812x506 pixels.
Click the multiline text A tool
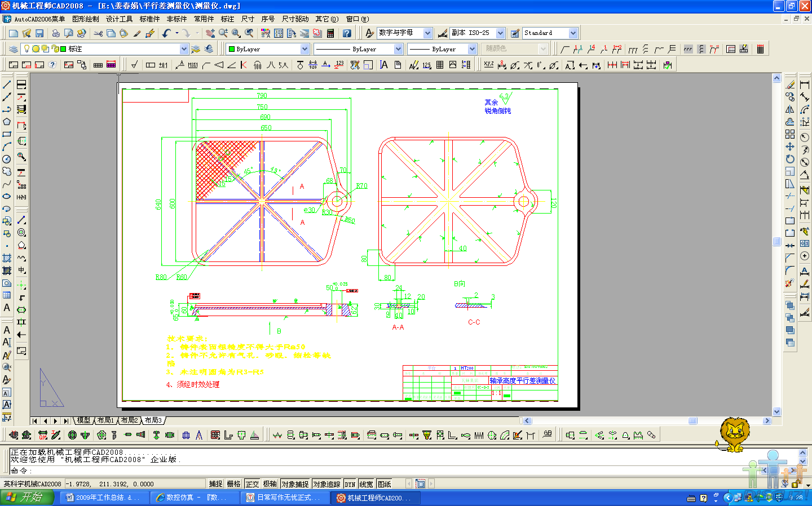7,308
